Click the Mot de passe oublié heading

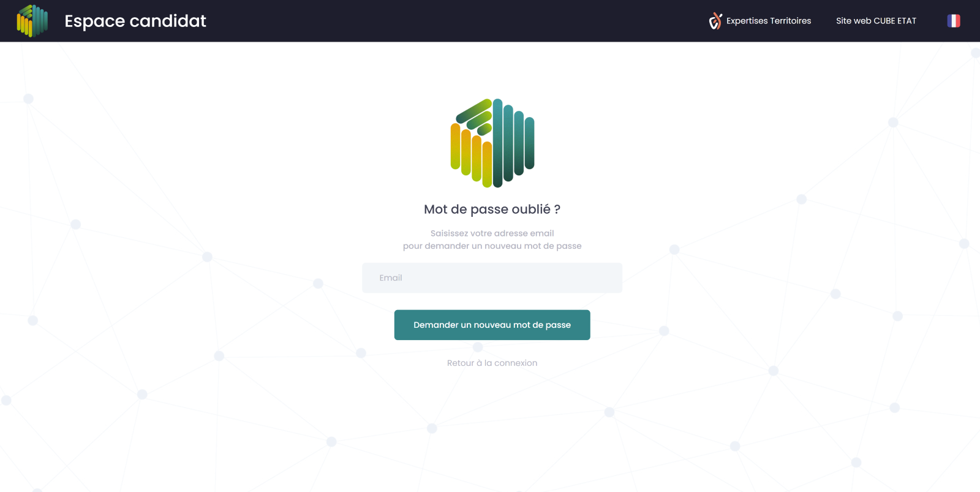pos(492,210)
